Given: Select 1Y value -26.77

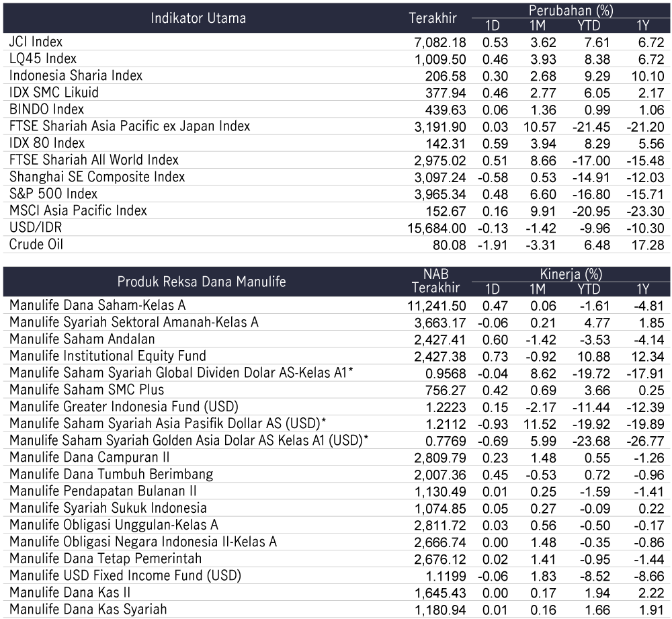Looking at the screenshot, I should click(645, 441).
